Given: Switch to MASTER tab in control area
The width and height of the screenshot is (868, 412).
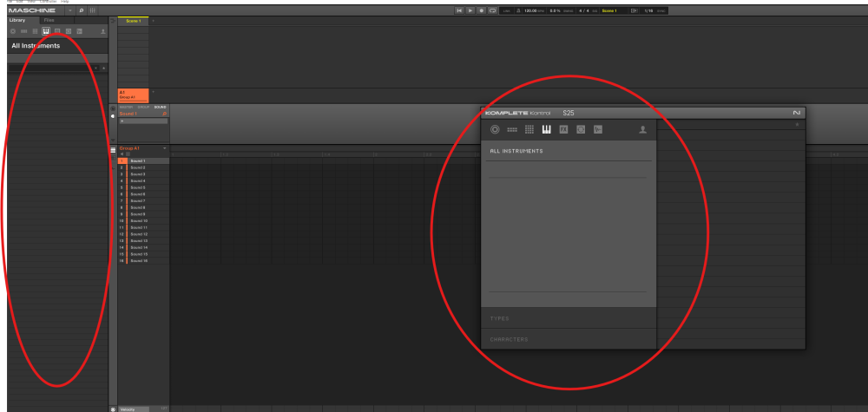Looking at the screenshot, I should [x=126, y=107].
